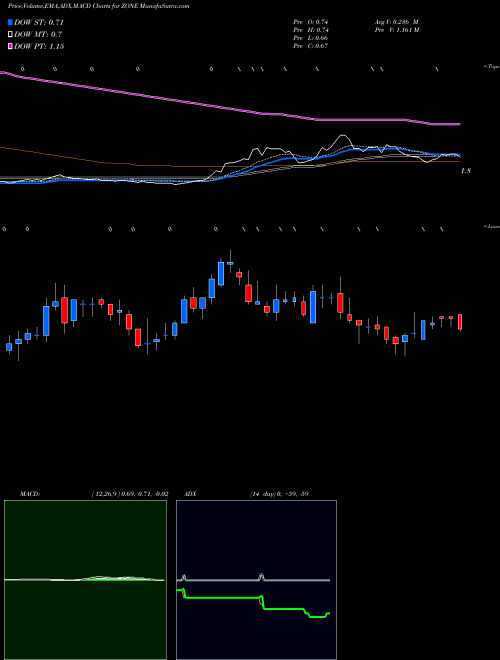Click the MACD '(12,26,9) 0.69, 0.71, -0.02' values

[130, 494]
